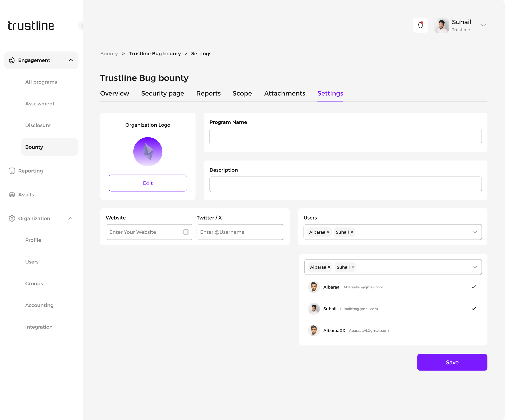Collapse the Organization section
505x420 pixels.
click(x=71, y=218)
